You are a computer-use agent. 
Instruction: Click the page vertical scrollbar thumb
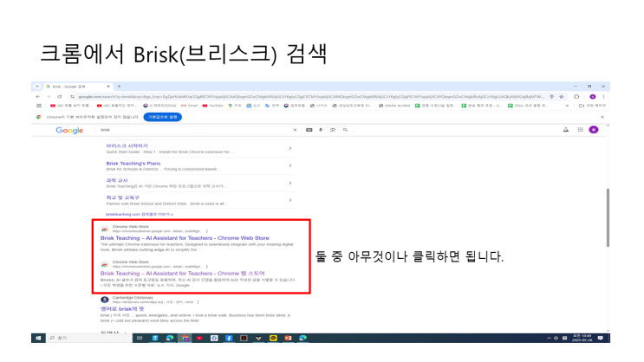(608, 217)
